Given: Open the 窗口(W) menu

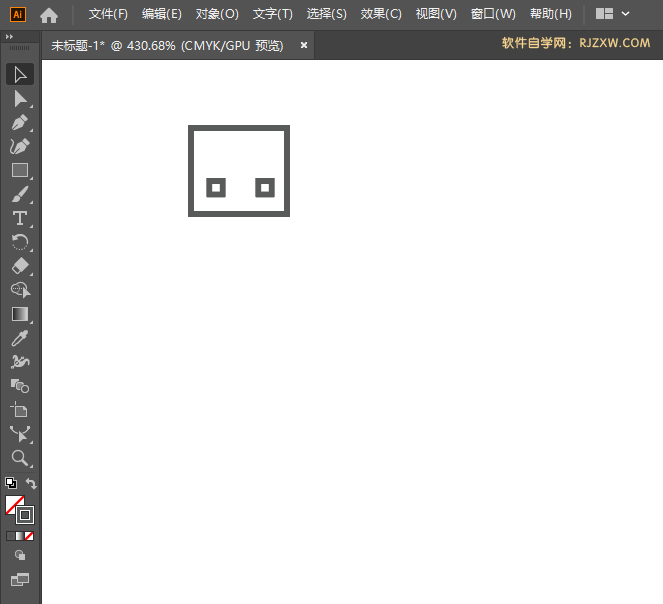Looking at the screenshot, I should pyautogui.click(x=493, y=14).
